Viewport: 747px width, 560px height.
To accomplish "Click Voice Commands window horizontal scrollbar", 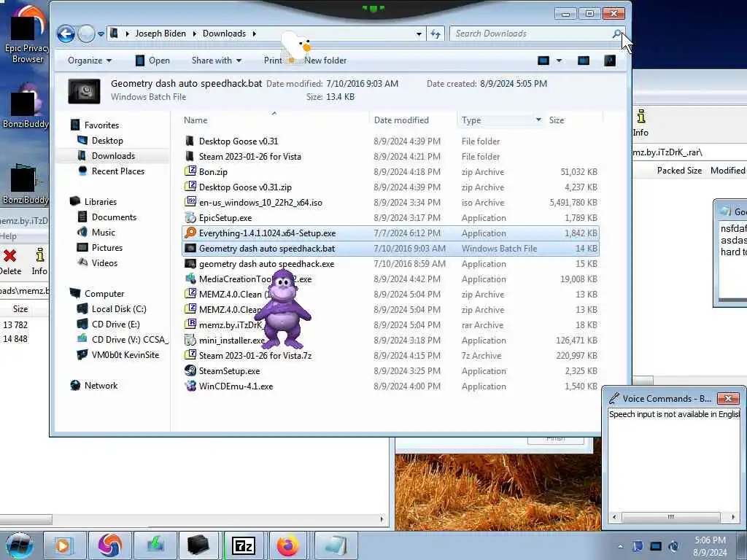I will point(673,517).
